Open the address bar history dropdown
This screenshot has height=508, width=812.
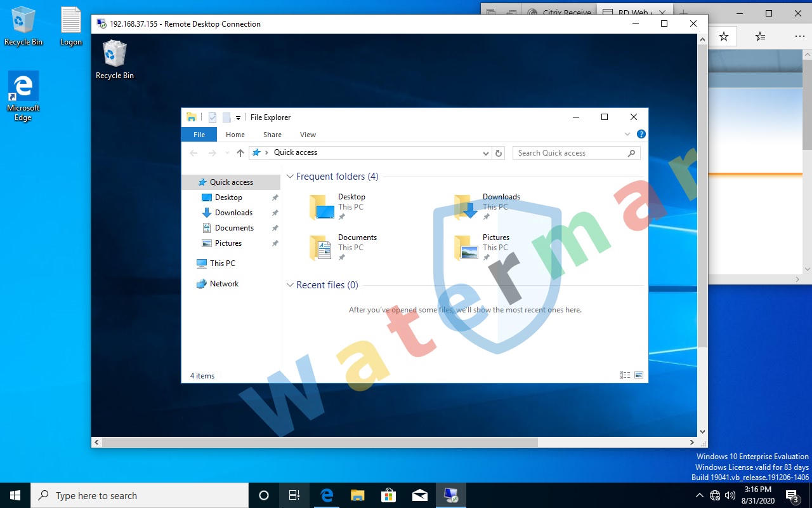click(x=485, y=153)
